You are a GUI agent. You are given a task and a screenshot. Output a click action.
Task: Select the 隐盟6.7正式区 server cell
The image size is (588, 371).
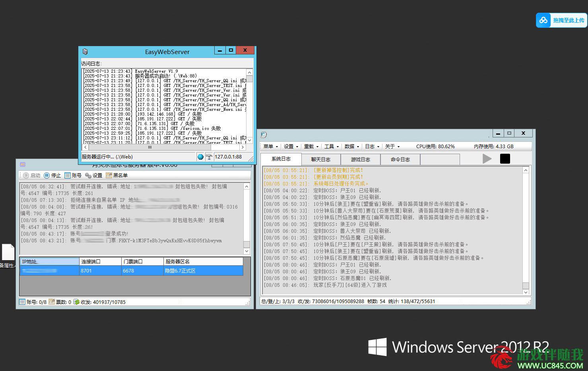(203, 271)
